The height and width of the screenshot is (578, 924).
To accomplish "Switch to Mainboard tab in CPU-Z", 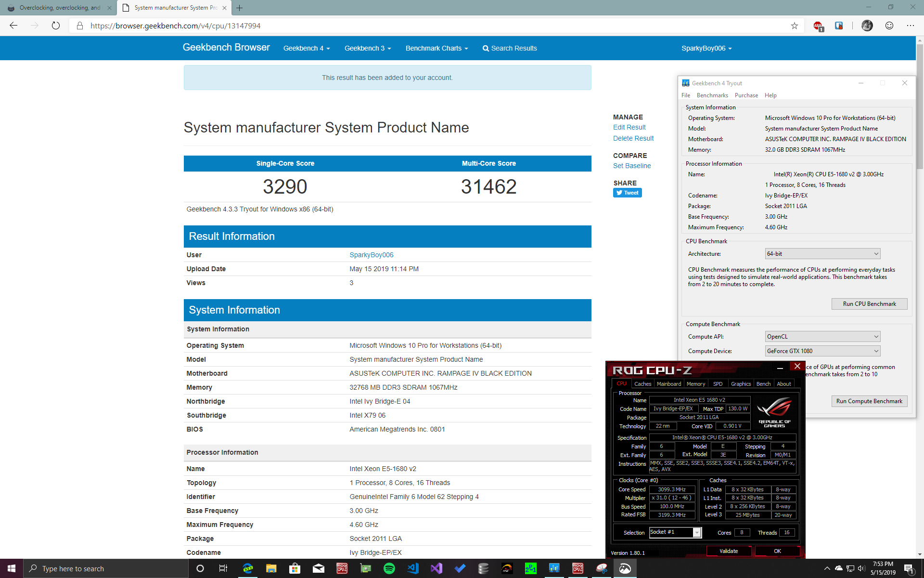I will tap(669, 384).
